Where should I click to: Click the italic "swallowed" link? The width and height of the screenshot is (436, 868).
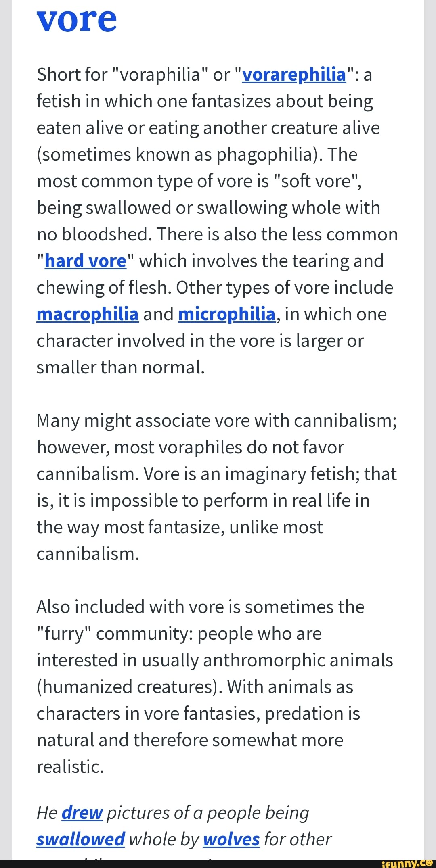(81, 839)
